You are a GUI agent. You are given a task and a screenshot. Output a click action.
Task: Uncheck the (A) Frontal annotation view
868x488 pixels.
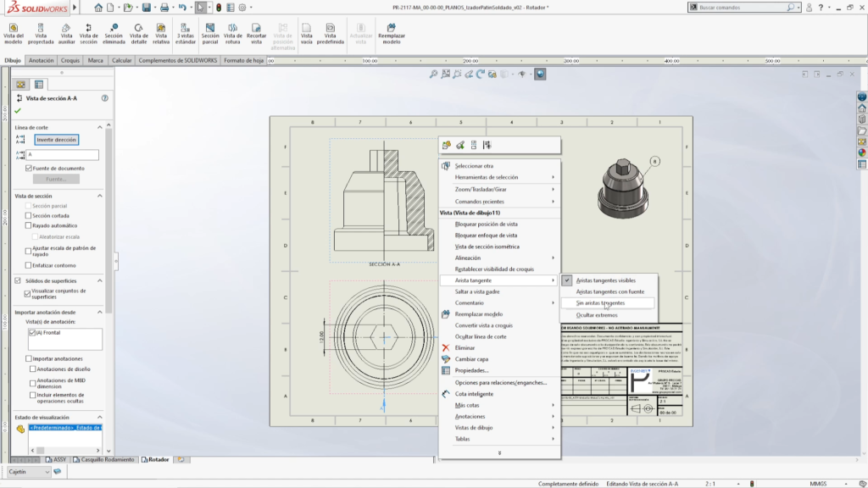pyautogui.click(x=32, y=332)
